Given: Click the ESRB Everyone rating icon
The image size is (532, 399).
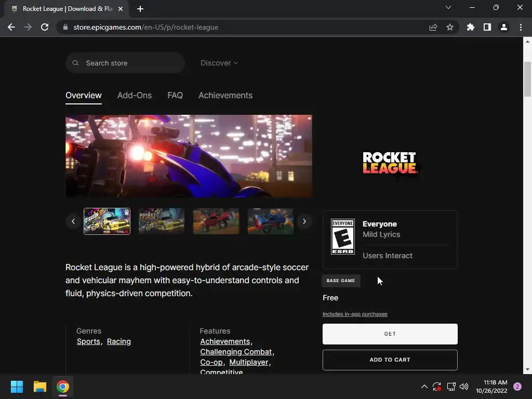Looking at the screenshot, I should [343, 236].
